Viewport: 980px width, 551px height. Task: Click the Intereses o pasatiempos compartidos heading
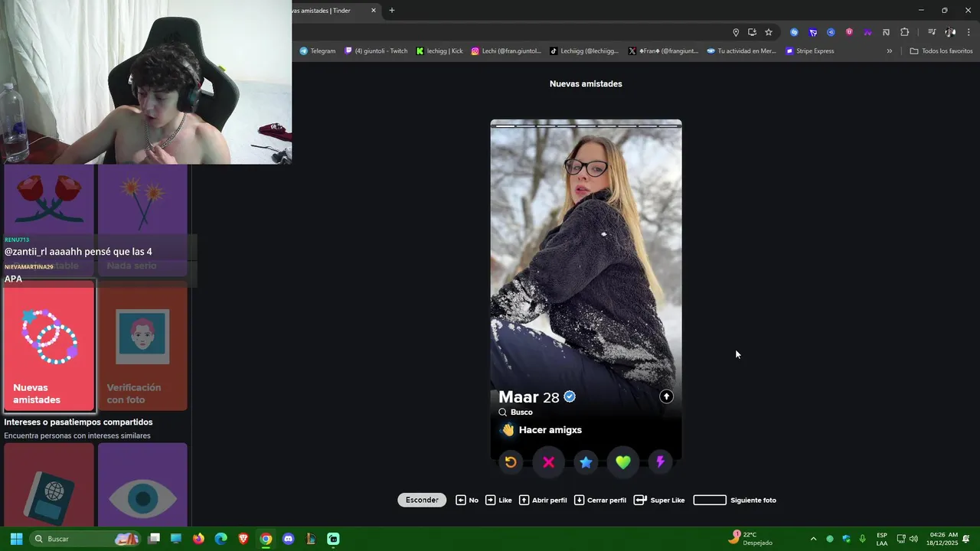pyautogui.click(x=78, y=422)
